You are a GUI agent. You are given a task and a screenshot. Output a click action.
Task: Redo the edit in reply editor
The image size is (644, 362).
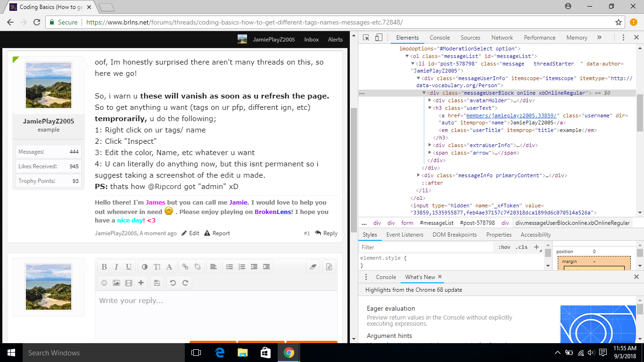click(185, 283)
